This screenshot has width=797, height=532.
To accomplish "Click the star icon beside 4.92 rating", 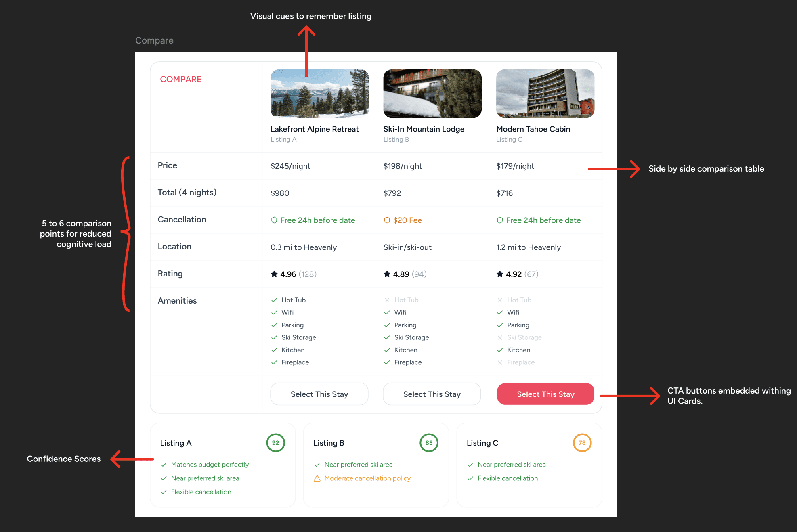I will coord(500,274).
